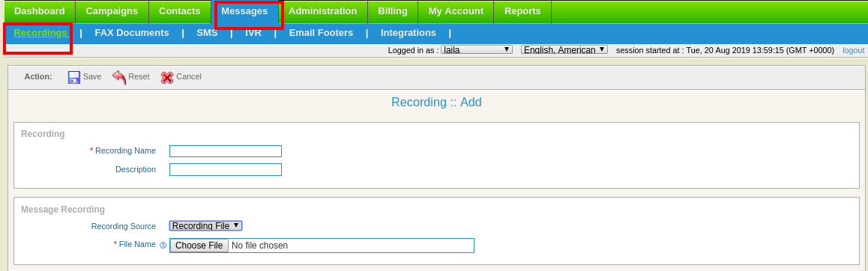Click the Reset arrow icon
This screenshot has width=868, height=271.
[119, 77]
